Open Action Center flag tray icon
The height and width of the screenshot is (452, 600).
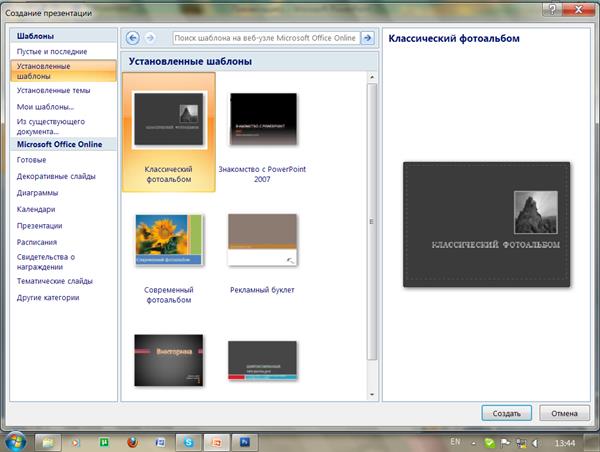pos(505,443)
